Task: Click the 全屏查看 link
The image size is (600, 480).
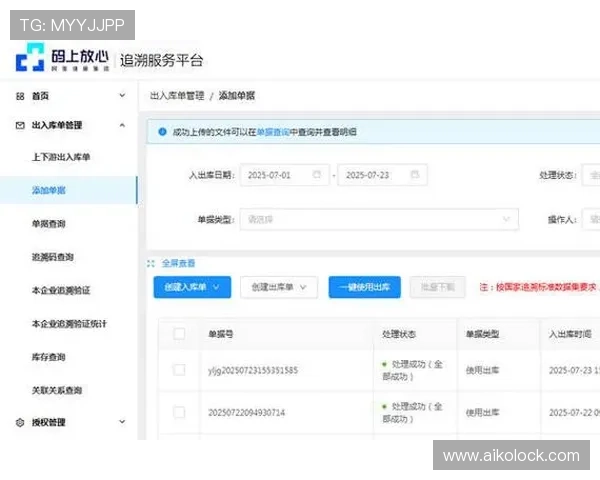Action: pos(178,263)
